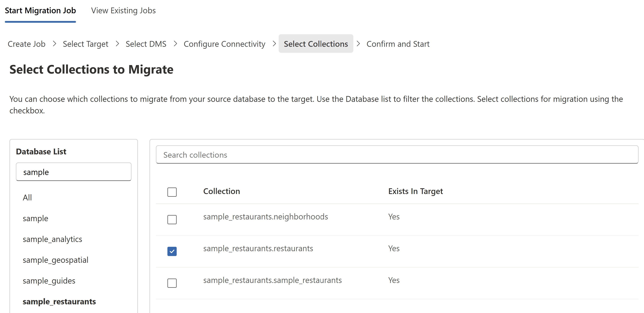
Task: Return to Configure Connectivity step
Action: (224, 44)
